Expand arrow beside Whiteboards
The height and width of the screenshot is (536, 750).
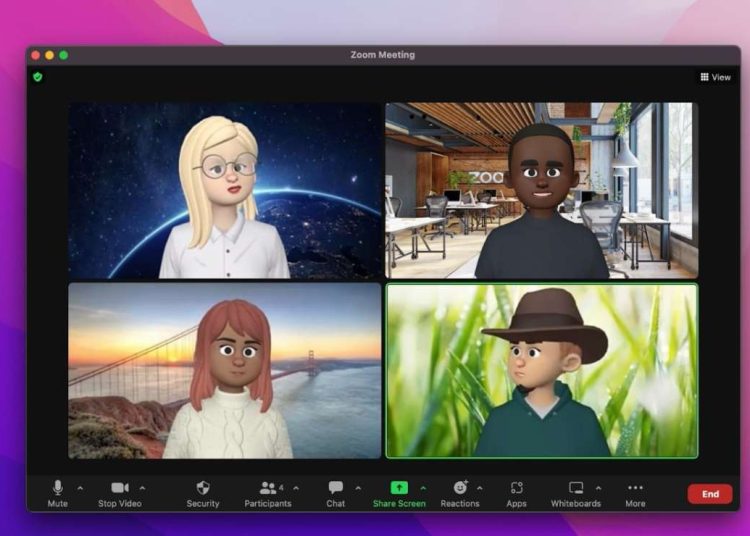[x=598, y=488]
